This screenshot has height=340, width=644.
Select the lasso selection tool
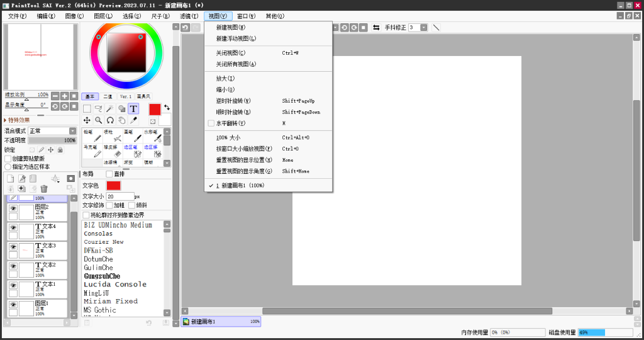(99, 108)
